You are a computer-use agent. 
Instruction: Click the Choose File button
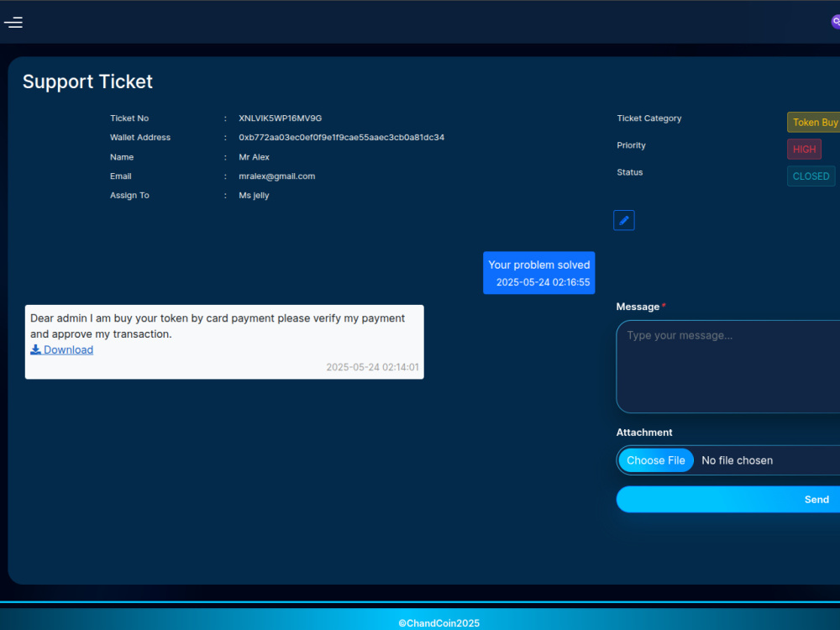[656, 460]
